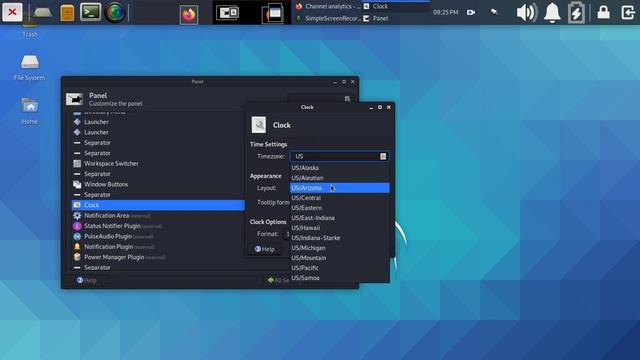Choose US/Central from timezone suggestions

pos(340,198)
